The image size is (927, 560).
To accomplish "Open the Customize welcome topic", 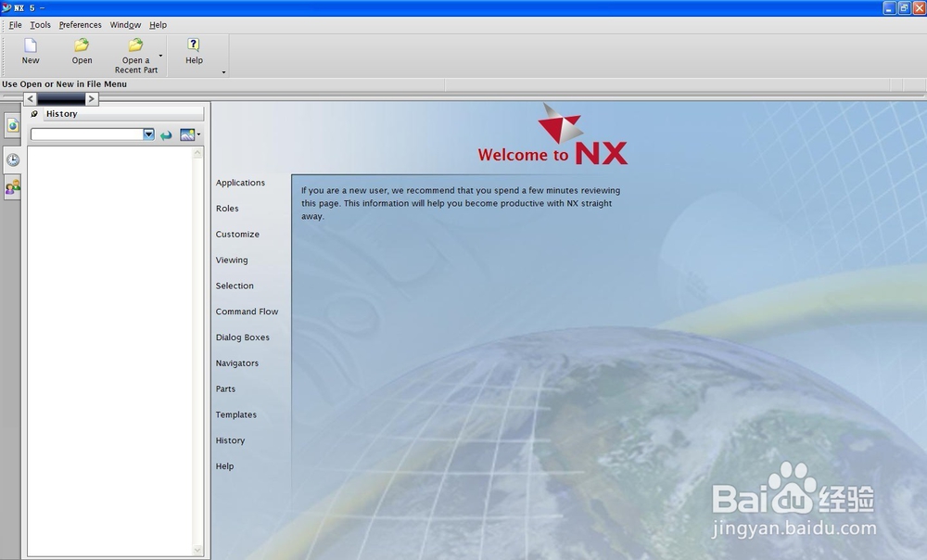I will (237, 235).
